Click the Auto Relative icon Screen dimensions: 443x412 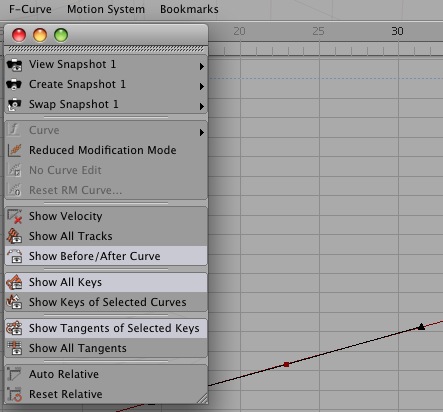pos(14,374)
